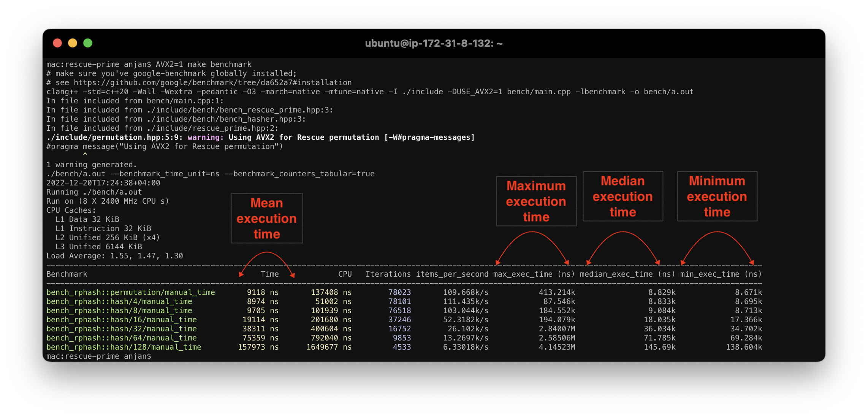The image size is (868, 418).
Task: Click the './bench/a.out --benchmark_time_unit=ns' command line
Action: 211,174
